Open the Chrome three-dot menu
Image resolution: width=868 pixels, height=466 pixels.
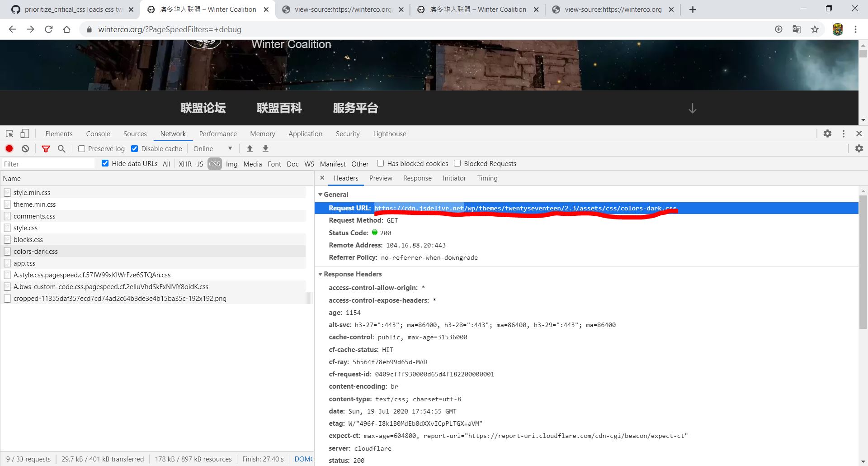(x=855, y=29)
